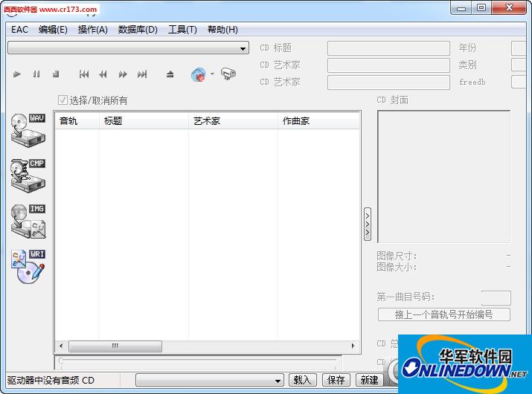The width and height of the screenshot is (532, 394).
Task: Click the CMP compressed extract icon
Action: pyautogui.click(x=28, y=175)
